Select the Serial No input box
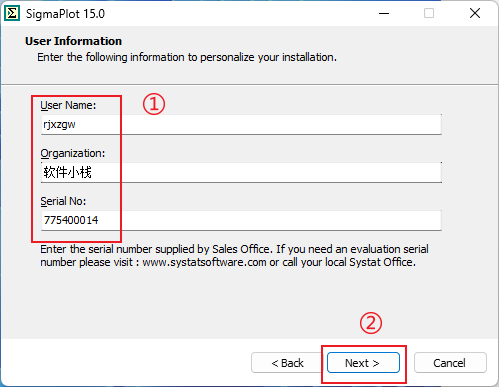499x387 pixels. (x=241, y=220)
